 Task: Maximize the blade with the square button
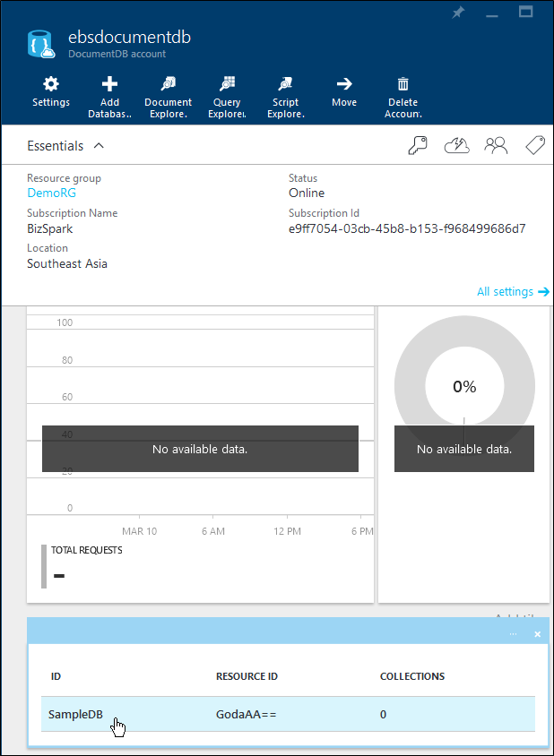(x=525, y=13)
